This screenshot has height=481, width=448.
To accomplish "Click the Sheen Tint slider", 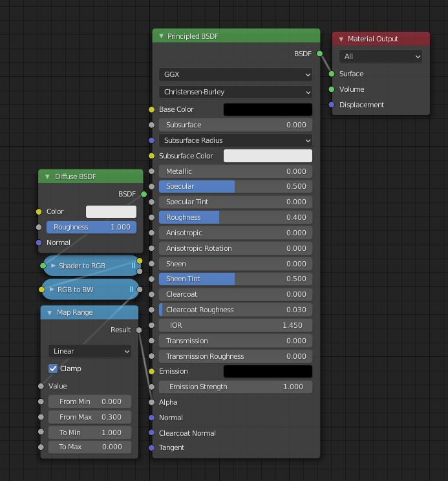I will click(235, 279).
